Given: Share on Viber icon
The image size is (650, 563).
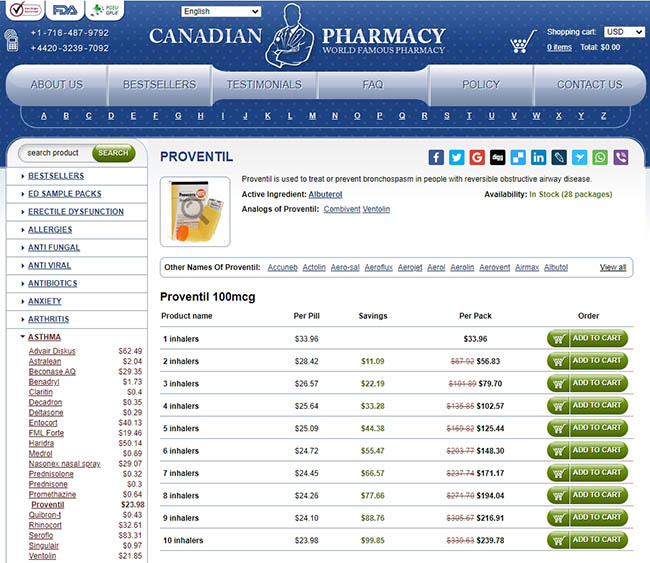Looking at the screenshot, I should (621, 158).
